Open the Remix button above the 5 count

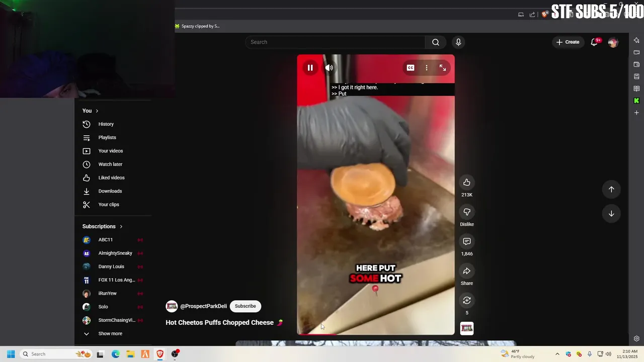[467, 300]
